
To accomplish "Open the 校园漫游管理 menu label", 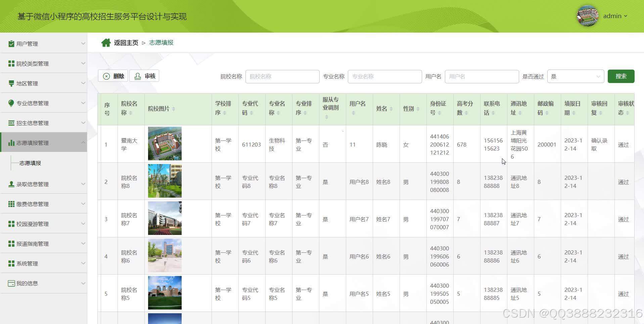I will 33,224.
